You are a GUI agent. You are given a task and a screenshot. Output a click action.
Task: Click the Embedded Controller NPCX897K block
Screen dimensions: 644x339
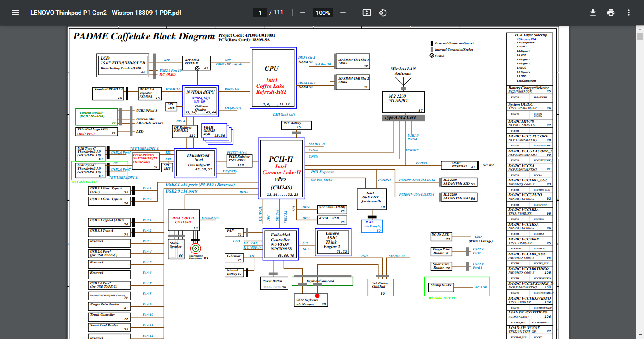[x=280, y=244]
